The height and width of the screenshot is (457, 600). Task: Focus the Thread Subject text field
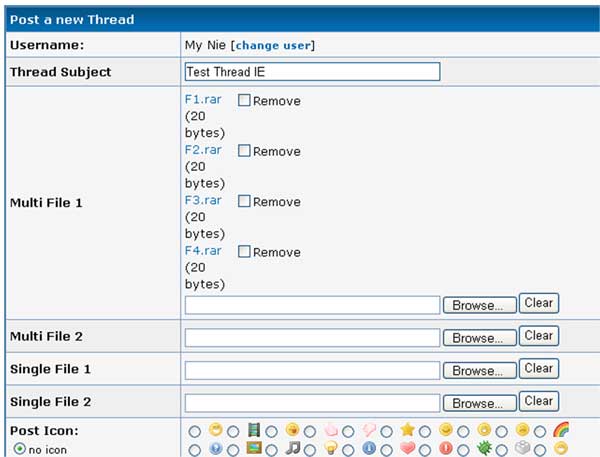coord(312,72)
